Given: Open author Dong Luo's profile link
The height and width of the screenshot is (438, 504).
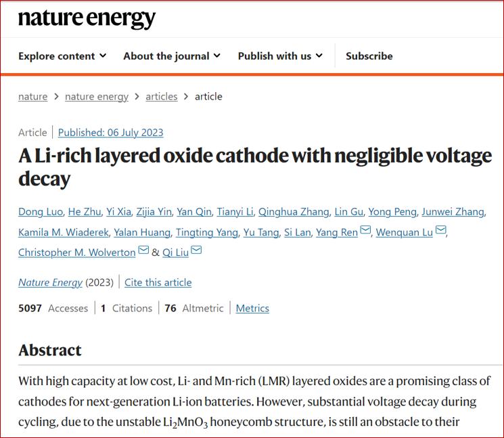Looking at the screenshot, I should [x=41, y=212].
